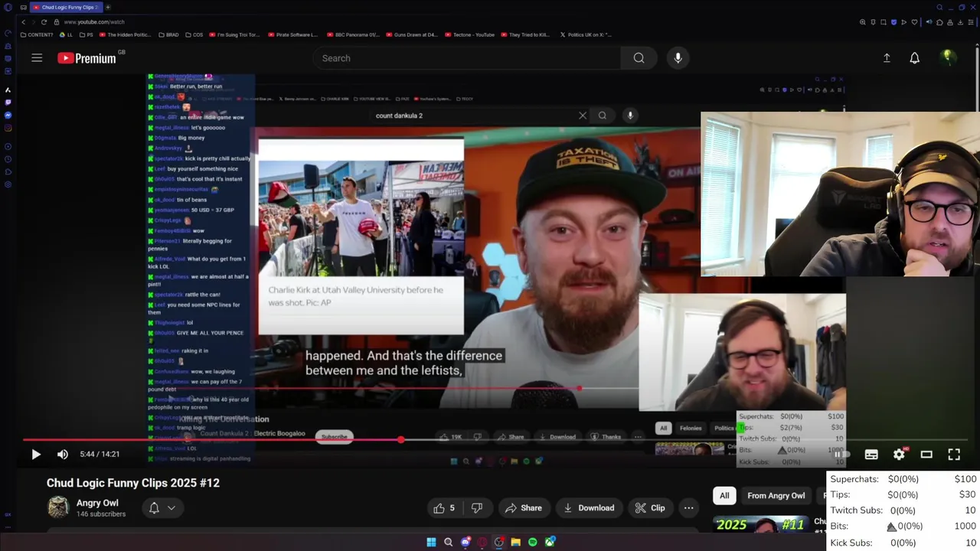
Task: Toggle the browser ad blocker shield
Action: click(893, 22)
